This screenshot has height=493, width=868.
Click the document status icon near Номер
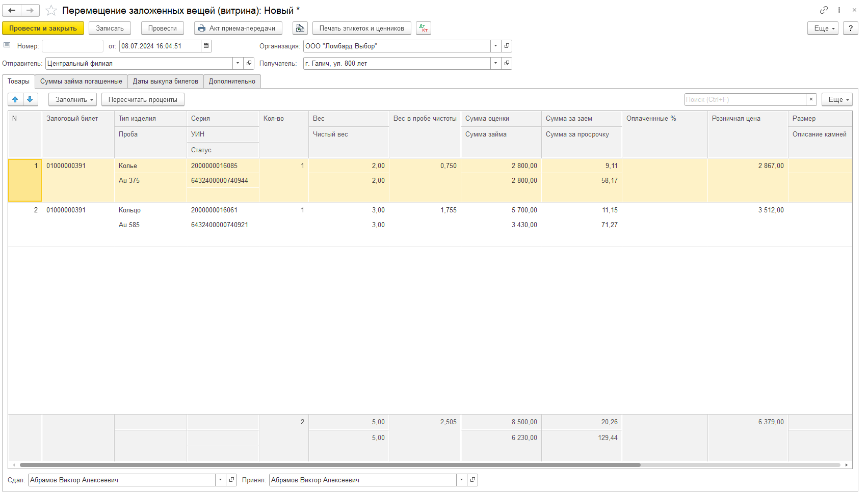point(7,45)
